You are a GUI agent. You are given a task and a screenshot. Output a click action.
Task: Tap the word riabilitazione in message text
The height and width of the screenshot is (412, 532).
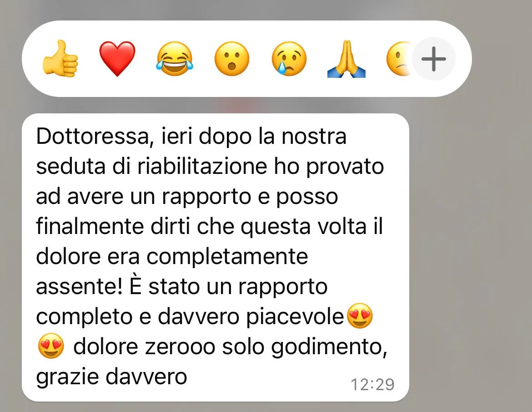(x=202, y=166)
